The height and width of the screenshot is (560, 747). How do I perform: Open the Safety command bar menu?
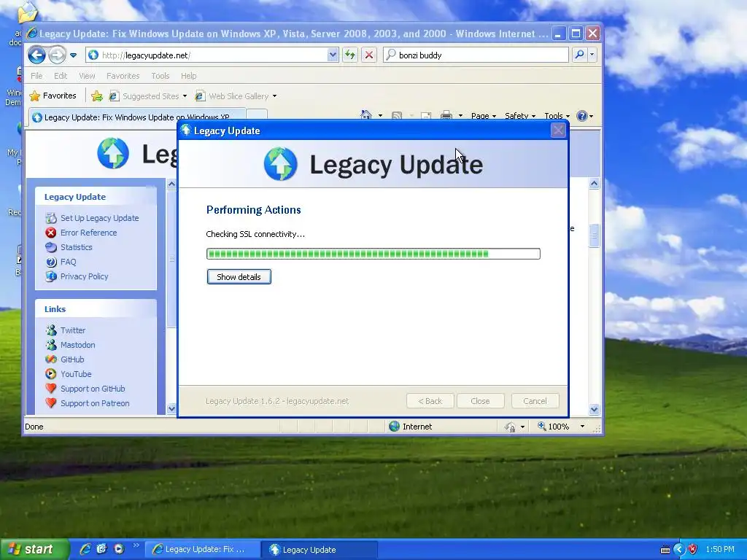click(x=519, y=116)
